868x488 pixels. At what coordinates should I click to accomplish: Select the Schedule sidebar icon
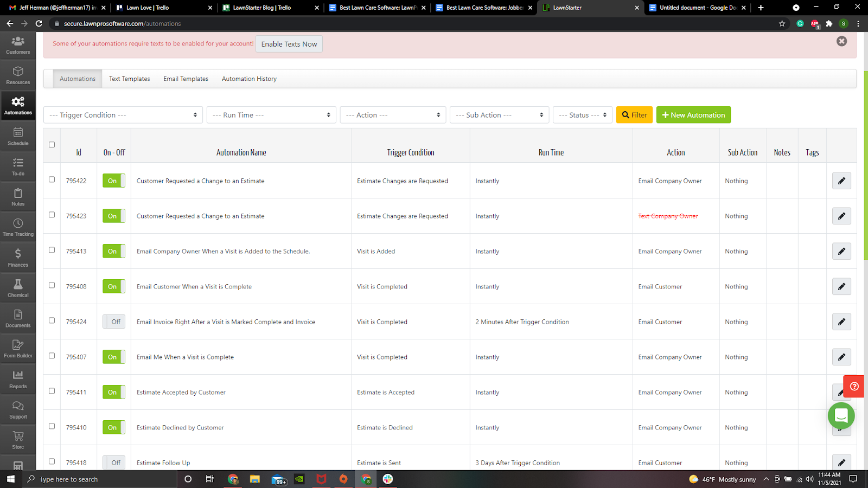[x=18, y=137]
